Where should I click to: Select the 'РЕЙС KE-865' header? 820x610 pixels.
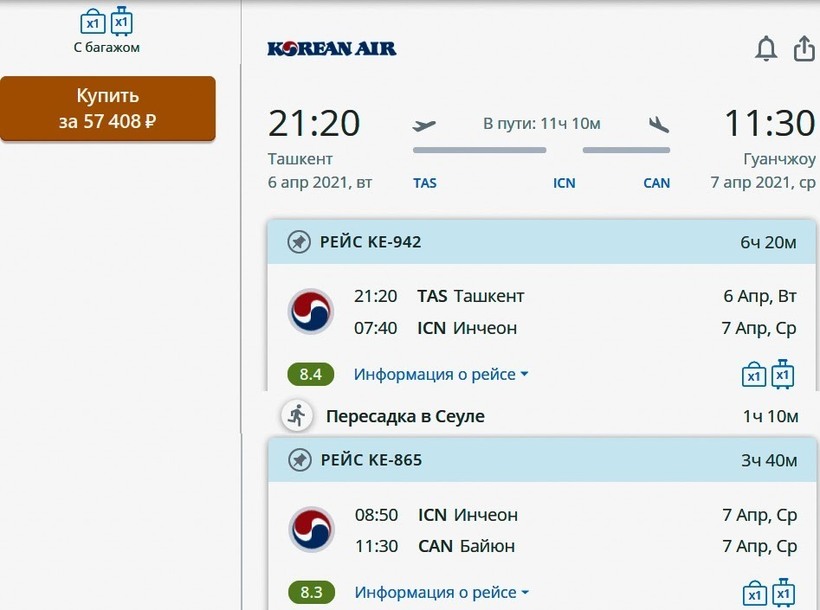tap(371, 460)
